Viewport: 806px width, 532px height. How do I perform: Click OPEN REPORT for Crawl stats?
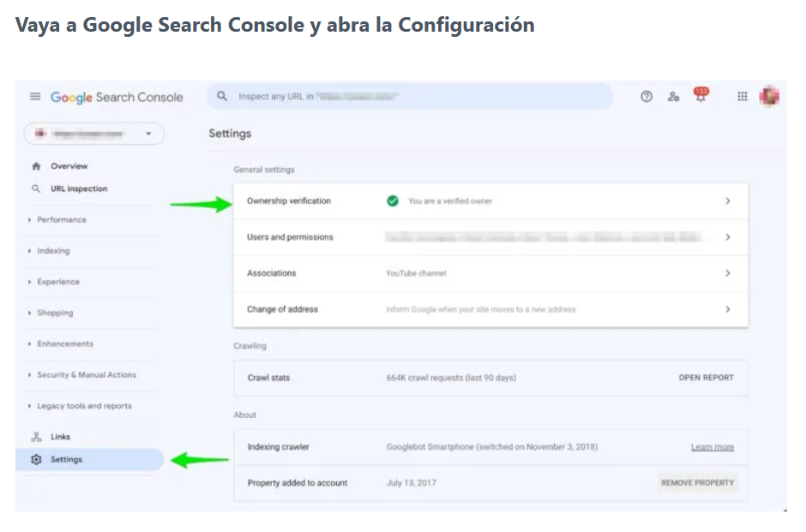(707, 378)
